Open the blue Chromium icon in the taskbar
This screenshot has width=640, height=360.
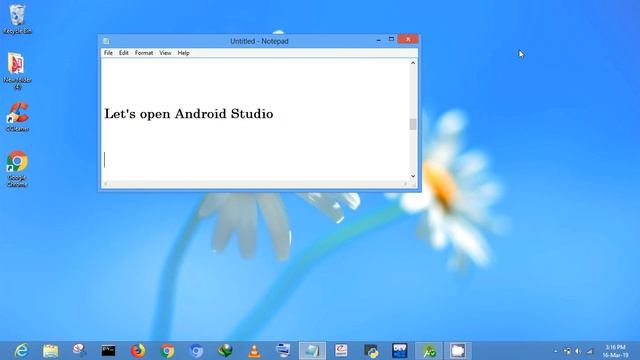click(196, 351)
